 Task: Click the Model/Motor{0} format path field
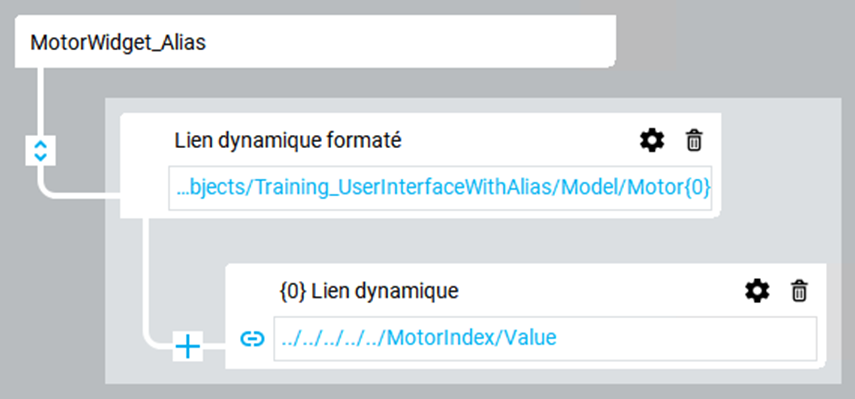[x=440, y=188]
